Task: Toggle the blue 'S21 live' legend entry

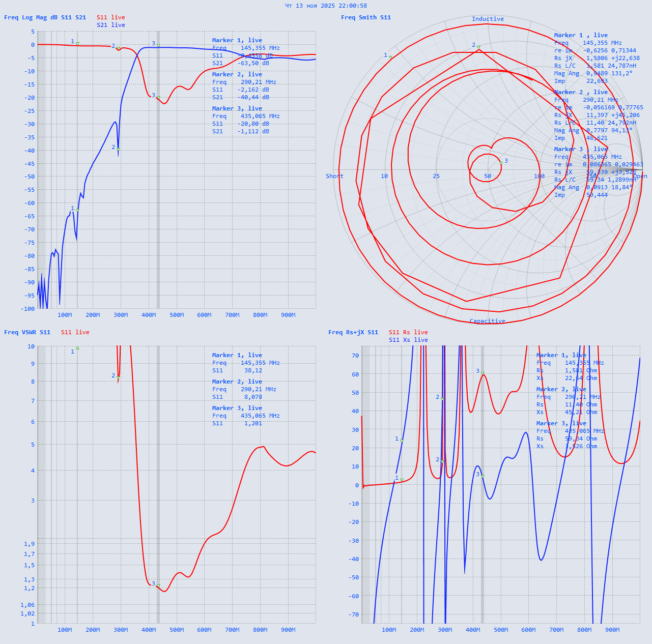Action: [110, 25]
